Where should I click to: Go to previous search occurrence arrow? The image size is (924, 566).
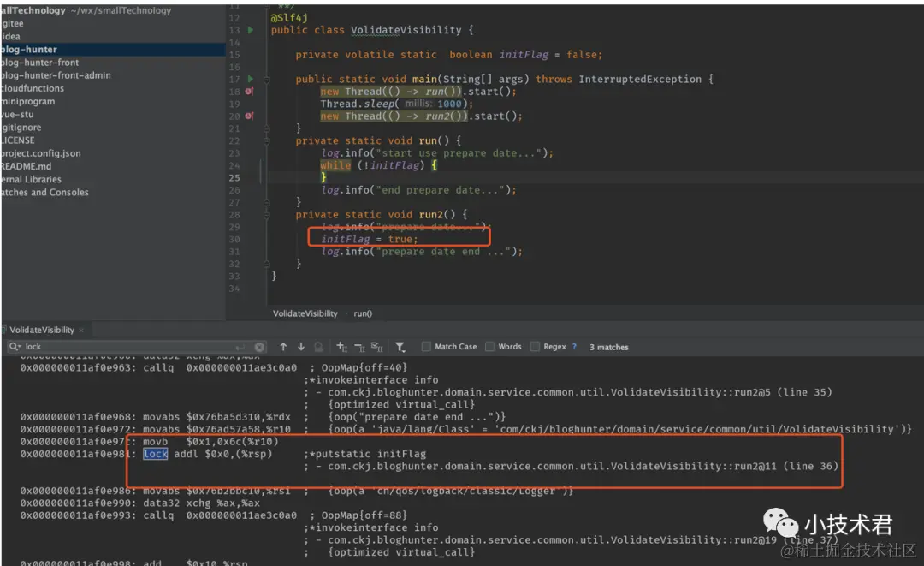pos(283,347)
